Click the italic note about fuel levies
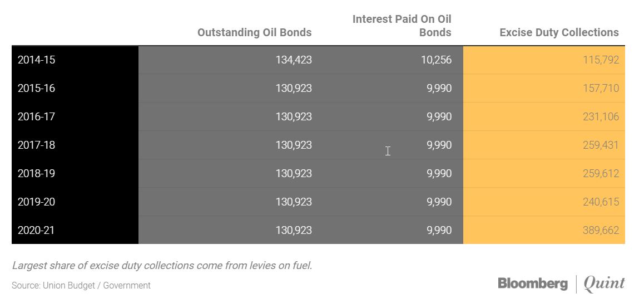The image size is (644, 303). [162, 266]
